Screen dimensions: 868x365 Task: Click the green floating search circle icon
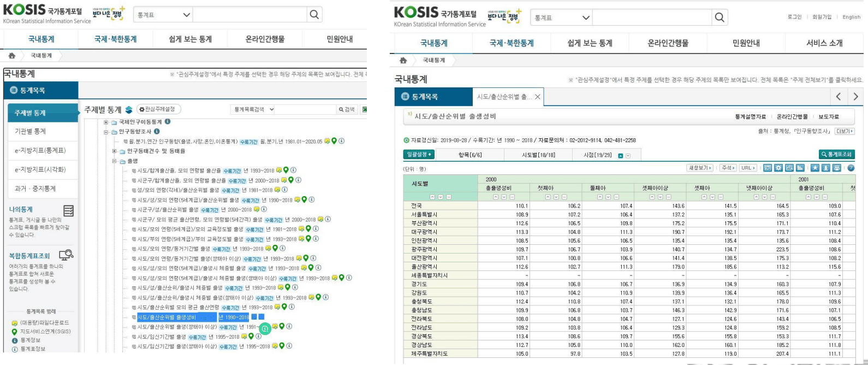(265, 329)
